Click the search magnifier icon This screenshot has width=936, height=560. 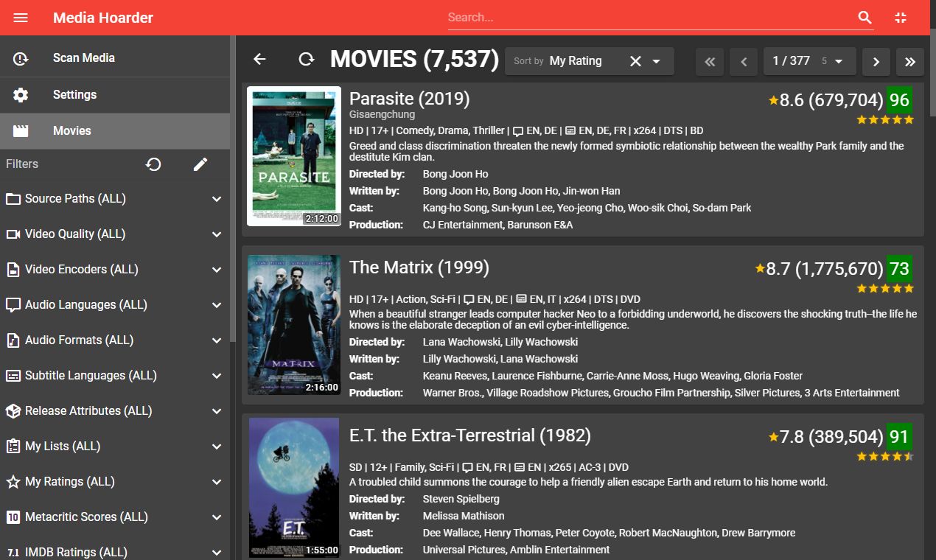click(864, 18)
